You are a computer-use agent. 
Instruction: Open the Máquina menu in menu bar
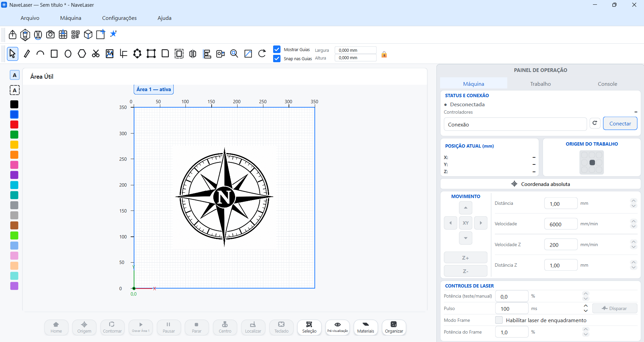coord(71,18)
